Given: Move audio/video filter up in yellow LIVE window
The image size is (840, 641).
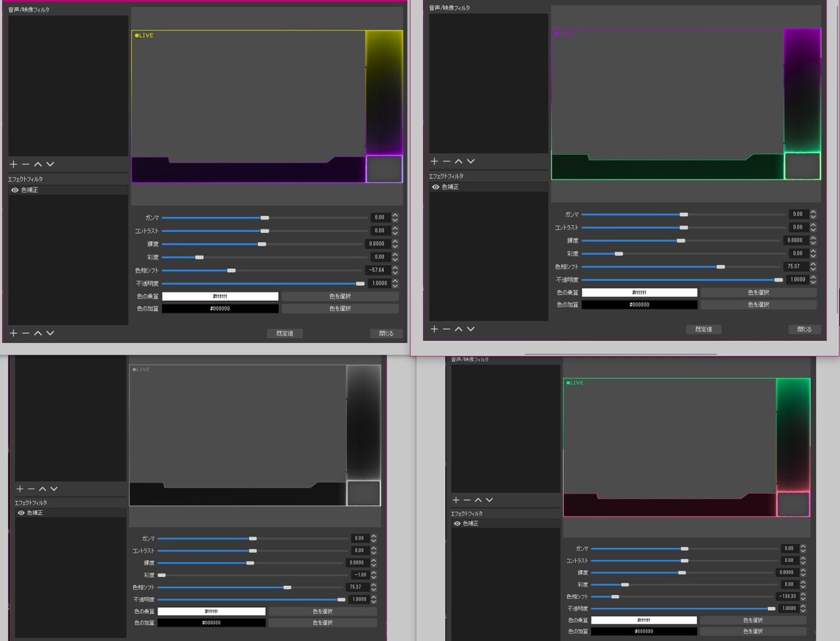Looking at the screenshot, I should pyautogui.click(x=38, y=164).
